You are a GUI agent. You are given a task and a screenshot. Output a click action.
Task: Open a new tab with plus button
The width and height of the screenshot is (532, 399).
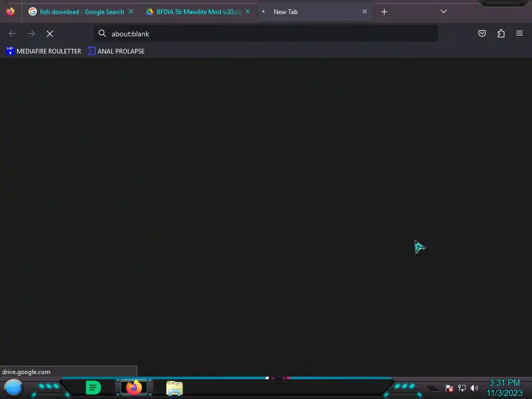coord(384,12)
